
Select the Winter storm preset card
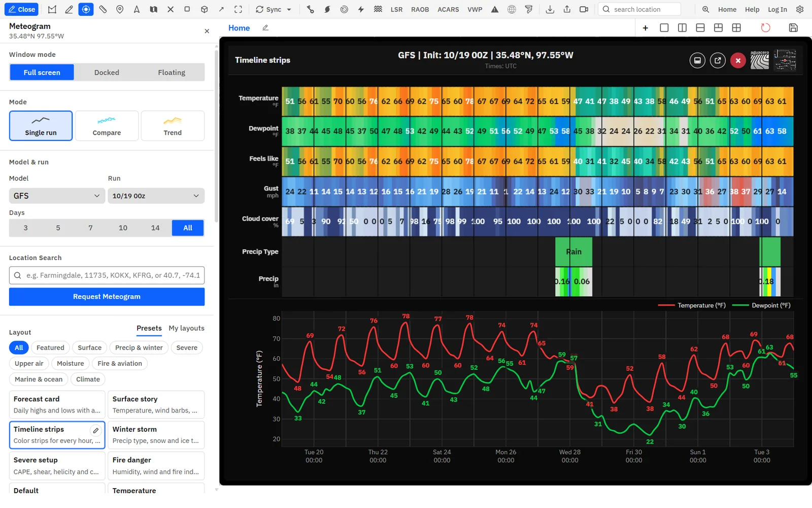pyautogui.click(x=156, y=435)
